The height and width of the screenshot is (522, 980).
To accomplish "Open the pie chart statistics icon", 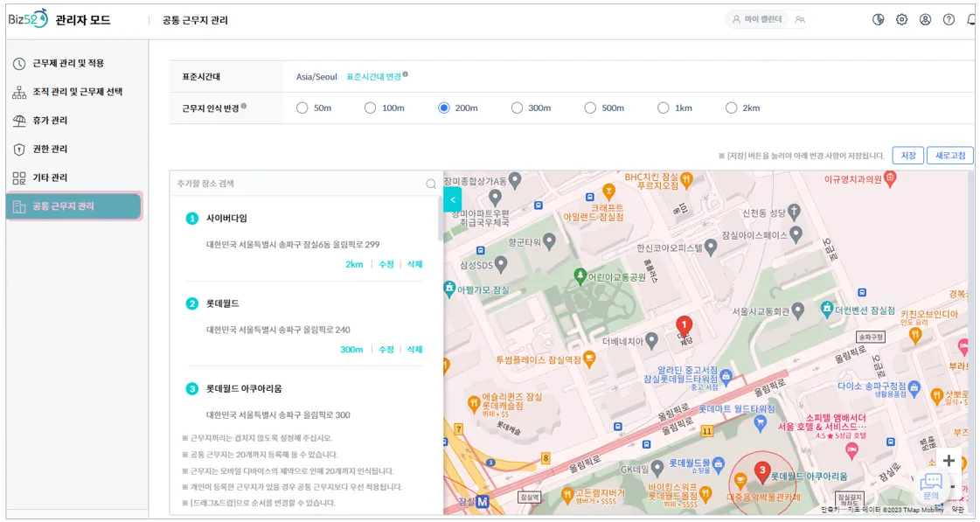I will tap(878, 19).
